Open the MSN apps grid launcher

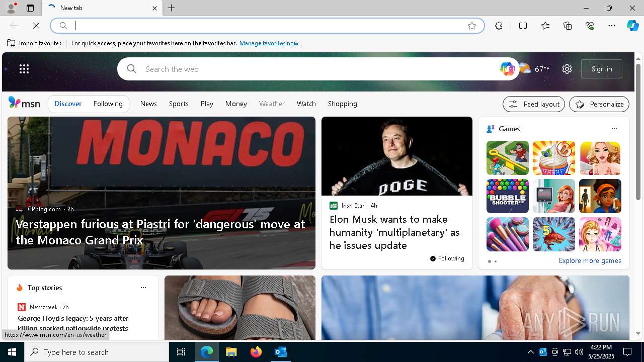(24, 69)
